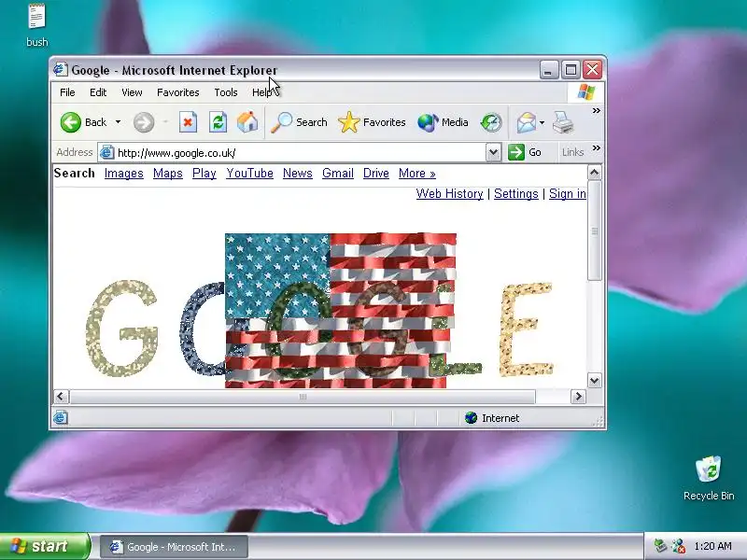Expand the Back history dropdown arrow

118,122
